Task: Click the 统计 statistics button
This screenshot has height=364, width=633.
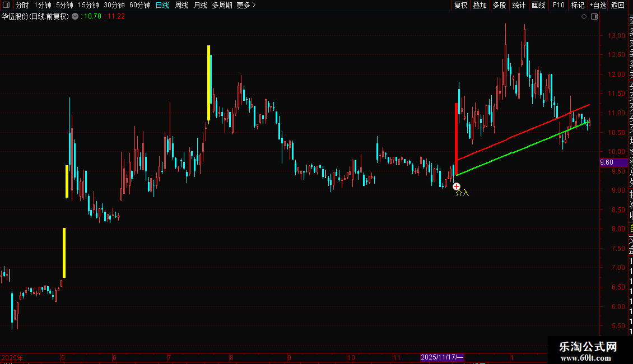Action: point(519,5)
